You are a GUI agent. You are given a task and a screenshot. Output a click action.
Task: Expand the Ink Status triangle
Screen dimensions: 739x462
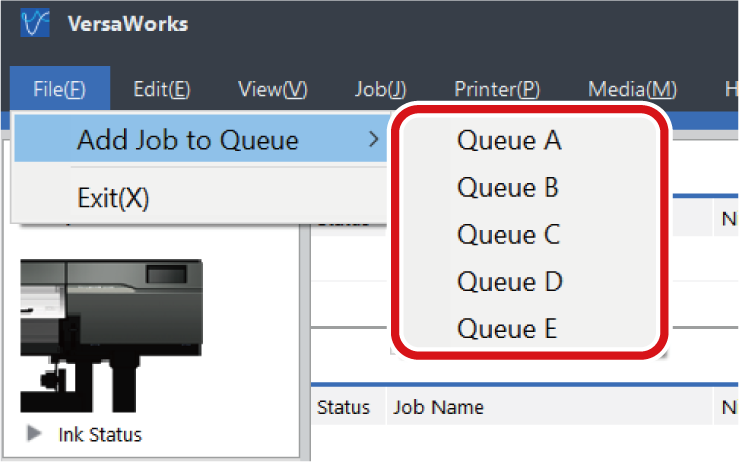(34, 433)
